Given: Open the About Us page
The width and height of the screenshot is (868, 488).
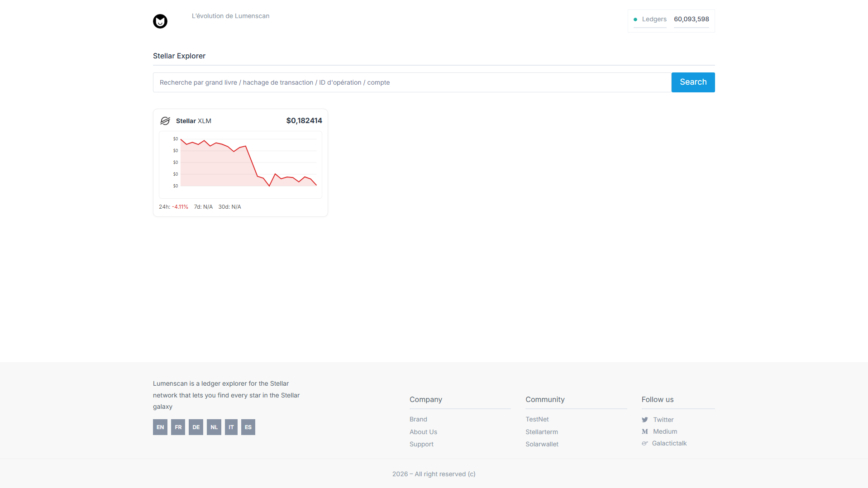Looking at the screenshot, I should (x=423, y=432).
